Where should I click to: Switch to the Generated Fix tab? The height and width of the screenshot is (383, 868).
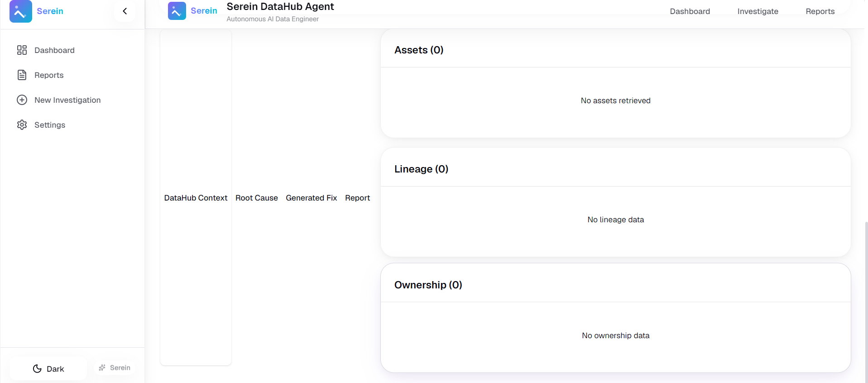(x=312, y=198)
